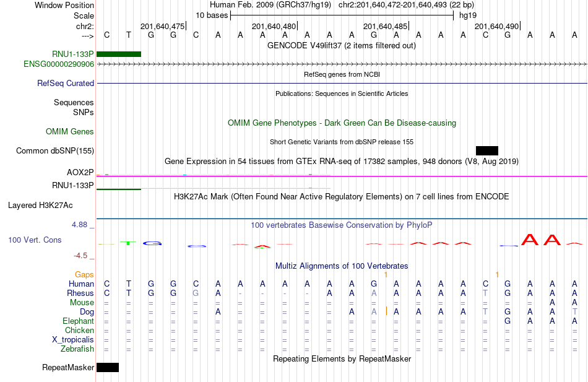This screenshot has width=588, height=382.
Task: Click the 201,640,485 coordinate label
Action: coord(386,26)
